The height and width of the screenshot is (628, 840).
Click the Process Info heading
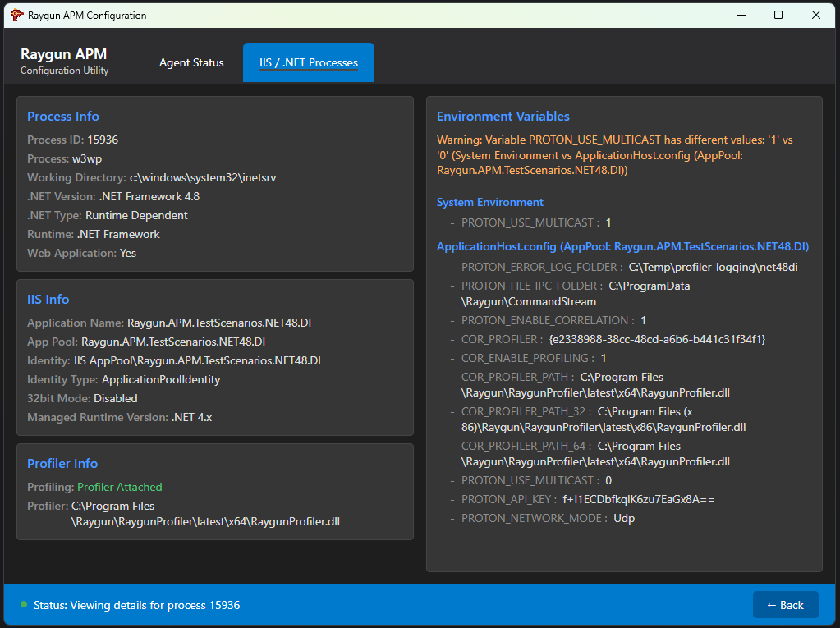coord(63,117)
